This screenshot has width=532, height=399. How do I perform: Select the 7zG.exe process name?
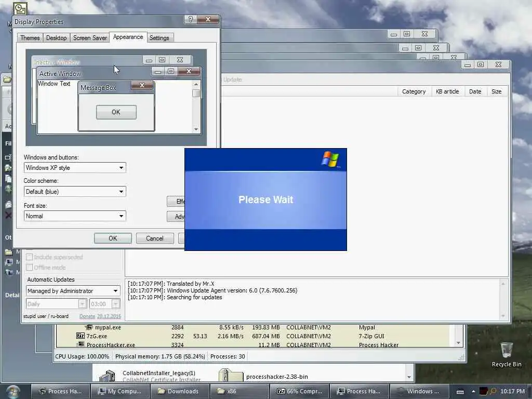97,336
